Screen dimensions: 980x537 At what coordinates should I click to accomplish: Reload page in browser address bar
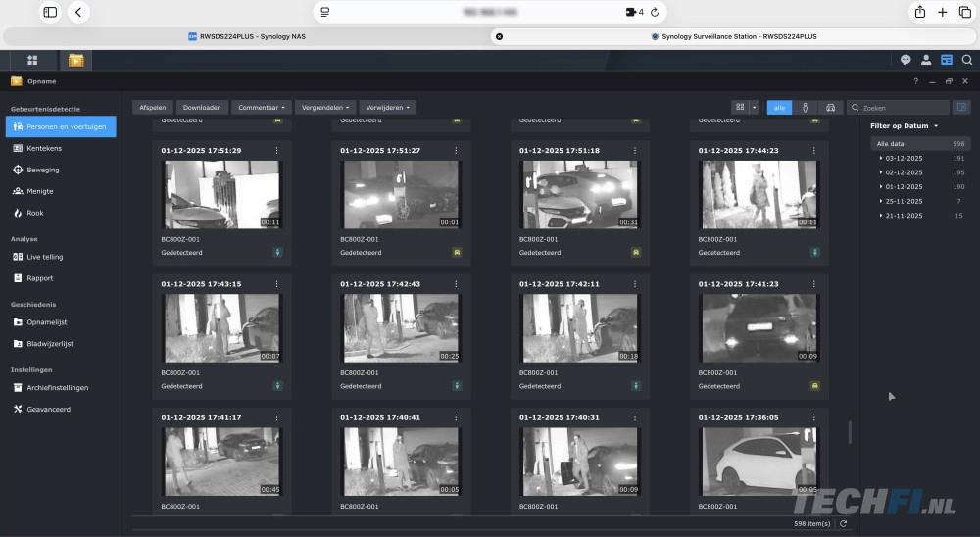tap(655, 12)
